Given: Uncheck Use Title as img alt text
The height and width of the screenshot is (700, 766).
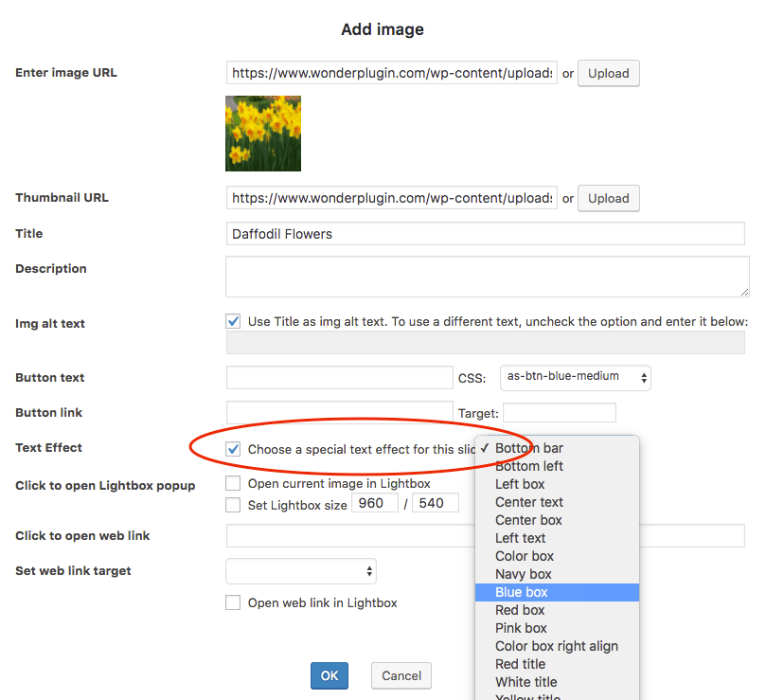Looking at the screenshot, I should pos(233,320).
